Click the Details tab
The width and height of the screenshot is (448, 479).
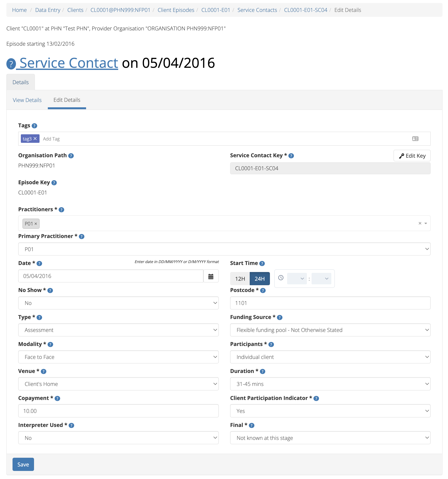(x=21, y=82)
